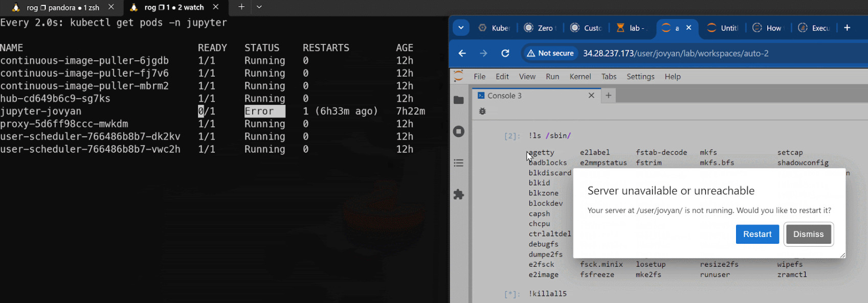Close the Console 3 tab

coord(591,96)
